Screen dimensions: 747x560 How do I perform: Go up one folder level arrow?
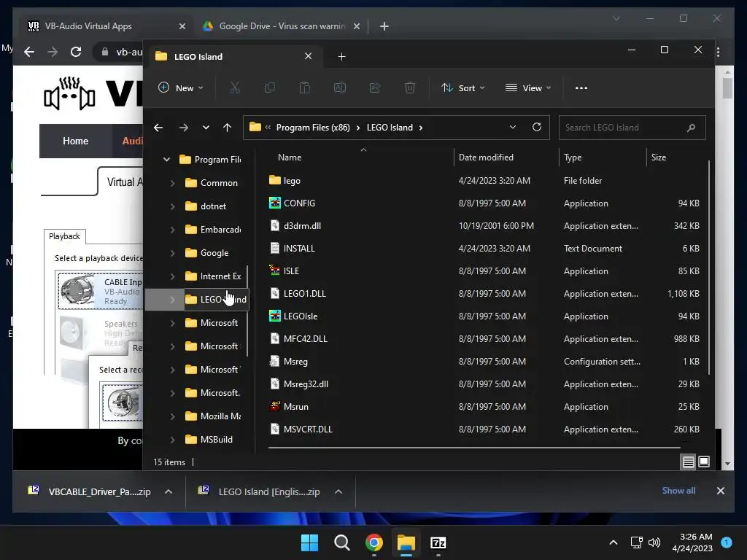pos(228,128)
